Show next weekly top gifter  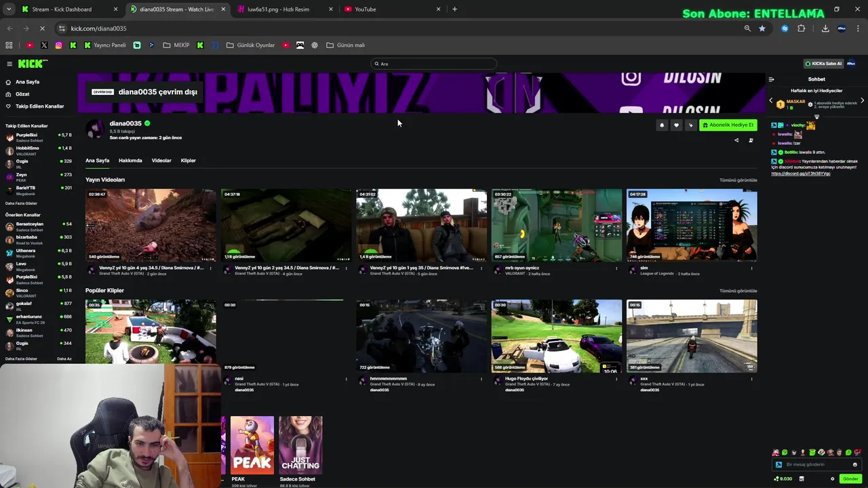[862, 100]
